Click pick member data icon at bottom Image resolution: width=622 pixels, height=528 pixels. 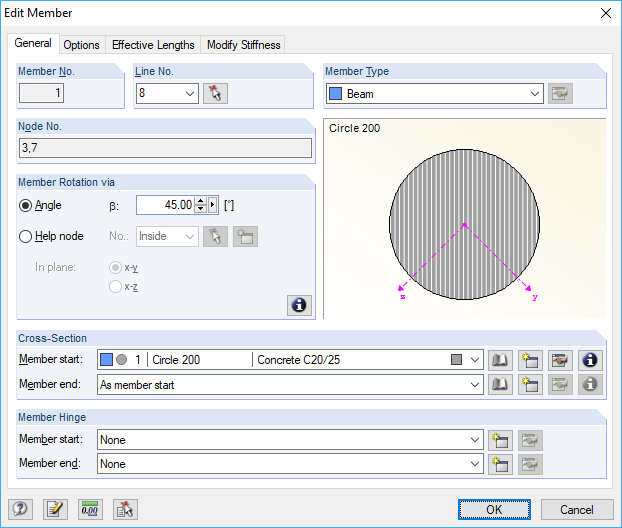pyautogui.click(x=125, y=509)
